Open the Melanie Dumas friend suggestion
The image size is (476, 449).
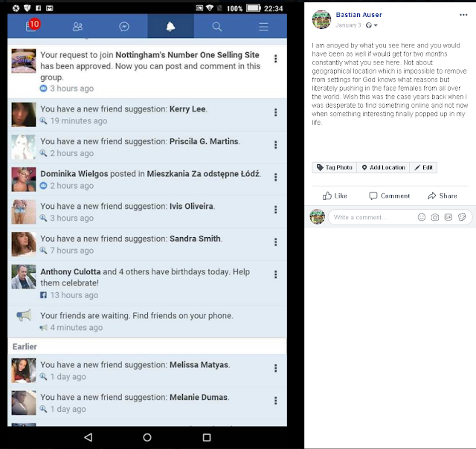pyautogui.click(x=147, y=403)
